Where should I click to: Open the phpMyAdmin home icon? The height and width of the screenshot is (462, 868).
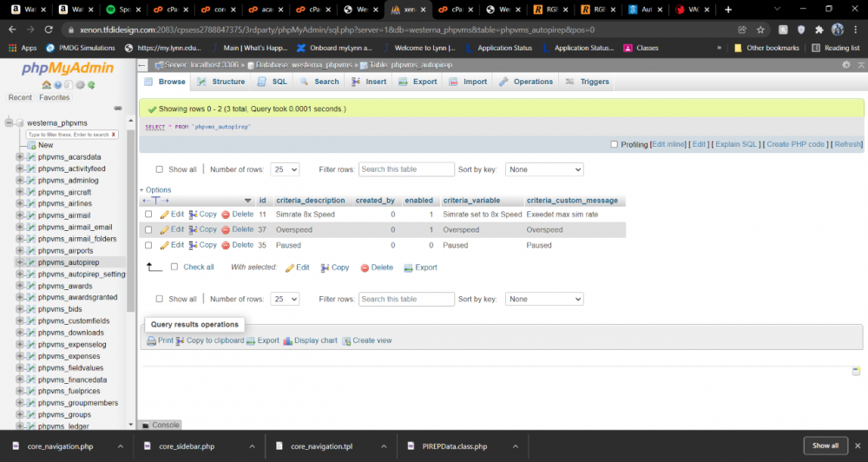click(47, 85)
